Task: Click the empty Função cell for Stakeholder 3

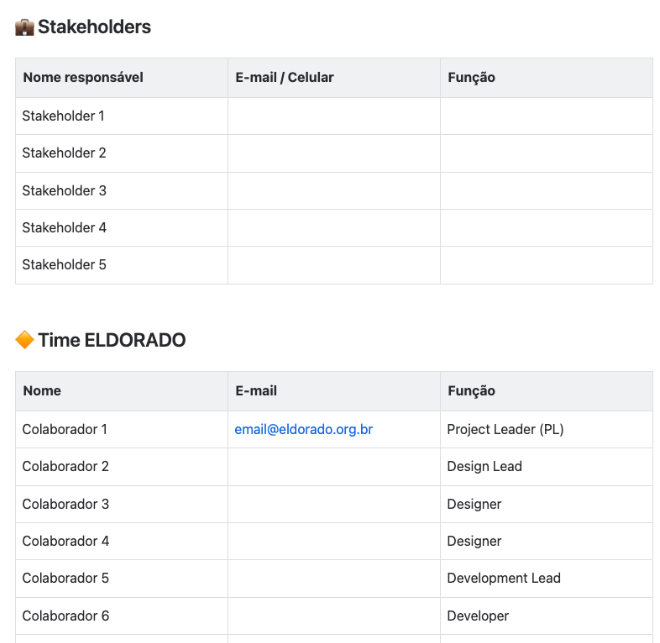Action: click(x=546, y=191)
